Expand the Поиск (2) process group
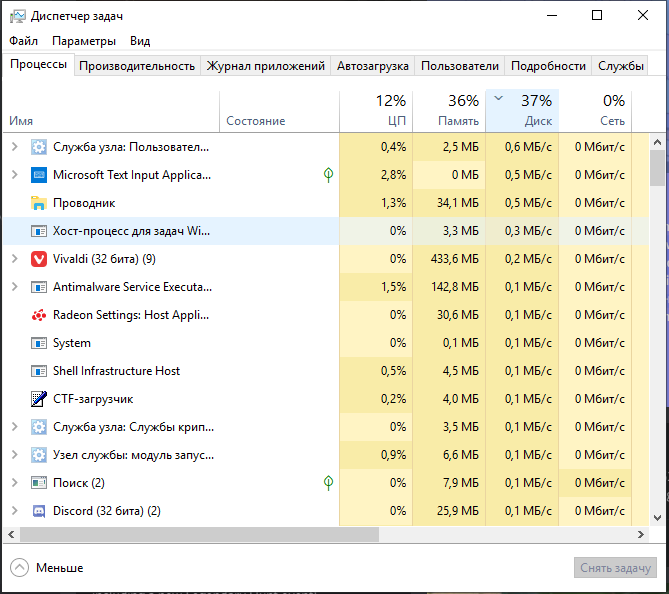This screenshot has width=669, height=594. tap(15, 483)
